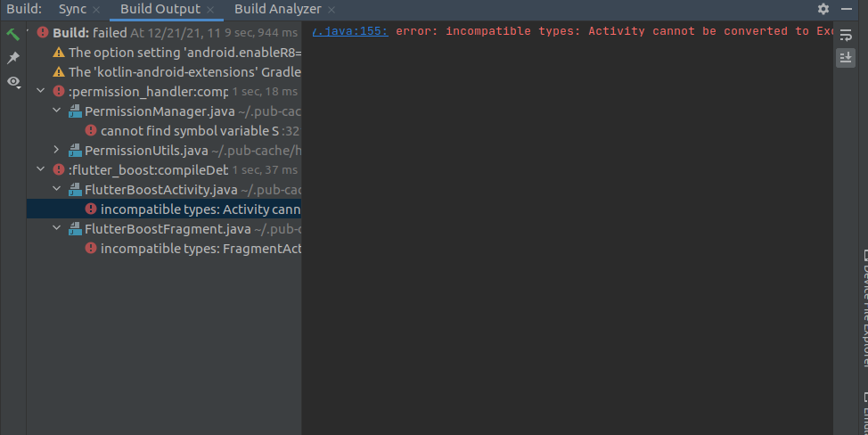868x435 pixels.
Task: Switch to the Sync tab
Action: pos(72,9)
